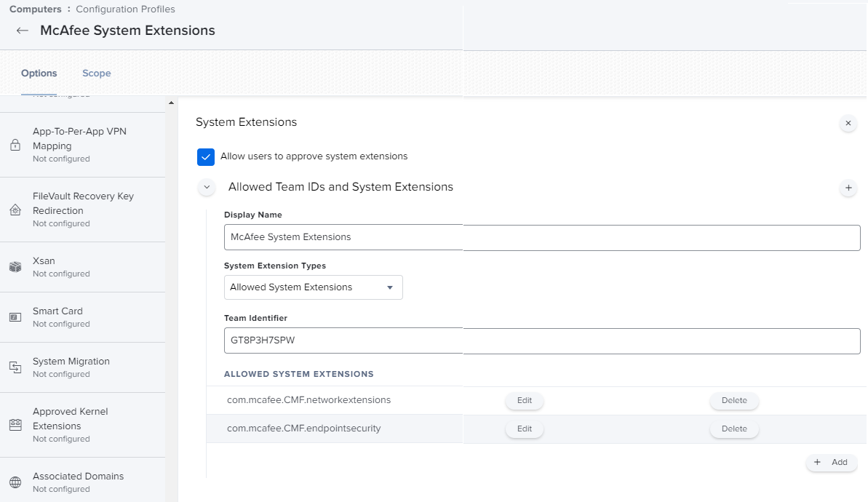Click the Smart Card payload icon
Image resolution: width=868 pixels, height=502 pixels.
coord(15,317)
